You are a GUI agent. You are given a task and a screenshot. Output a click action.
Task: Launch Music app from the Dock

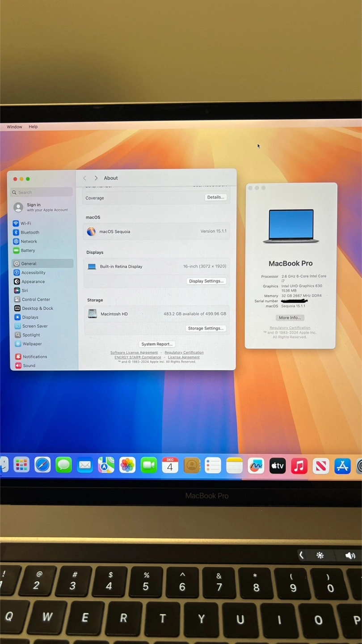pos(299,466)
